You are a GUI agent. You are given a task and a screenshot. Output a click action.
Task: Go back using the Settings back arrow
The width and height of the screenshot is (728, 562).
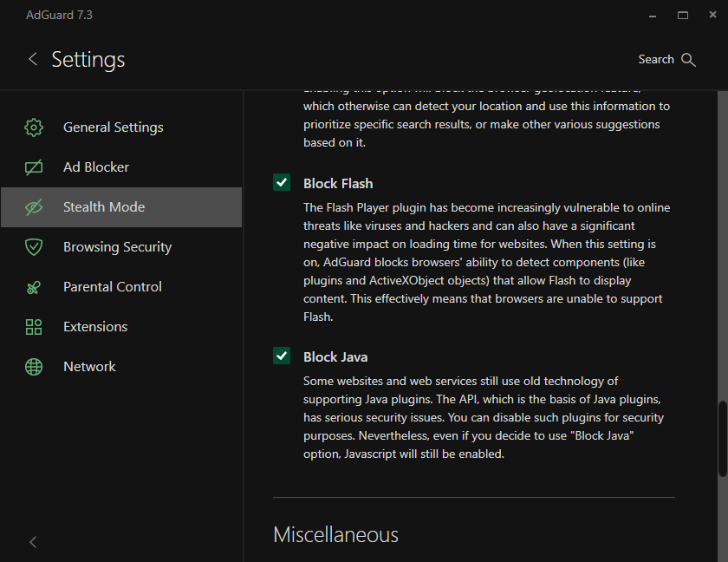point(33,59)
